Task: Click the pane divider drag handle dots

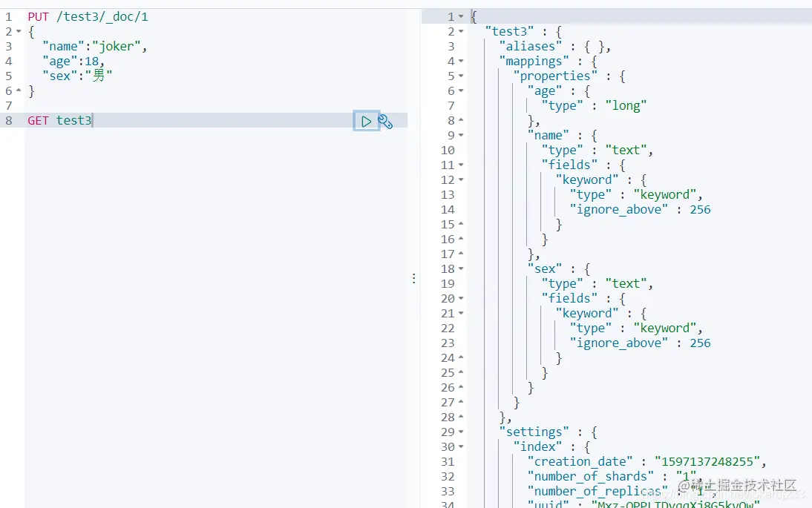Action: point(413,278)
